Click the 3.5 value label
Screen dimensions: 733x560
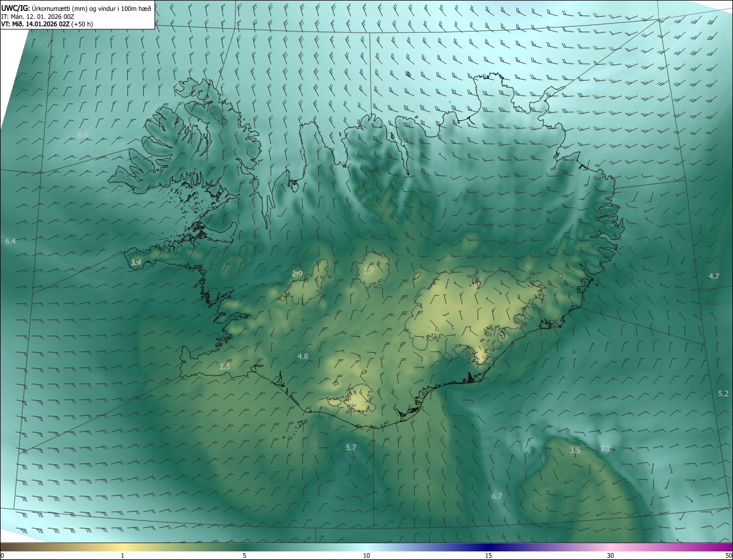[x=575, y=450]
